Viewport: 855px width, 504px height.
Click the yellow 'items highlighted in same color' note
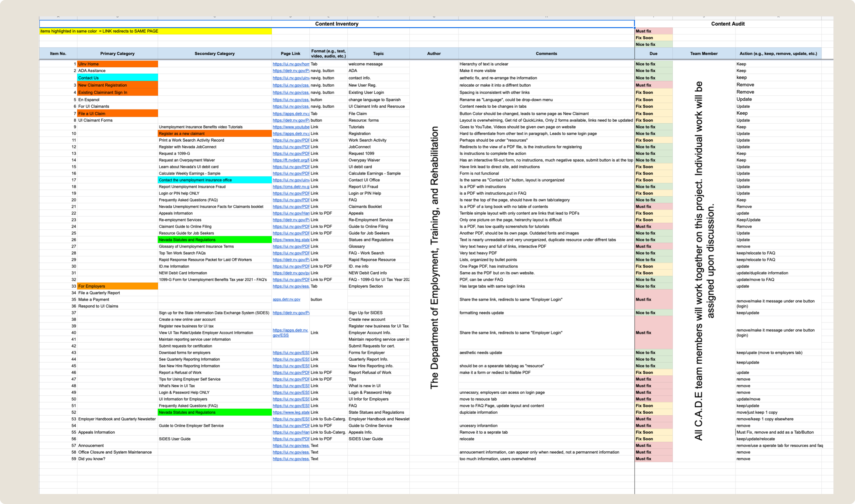156,31
